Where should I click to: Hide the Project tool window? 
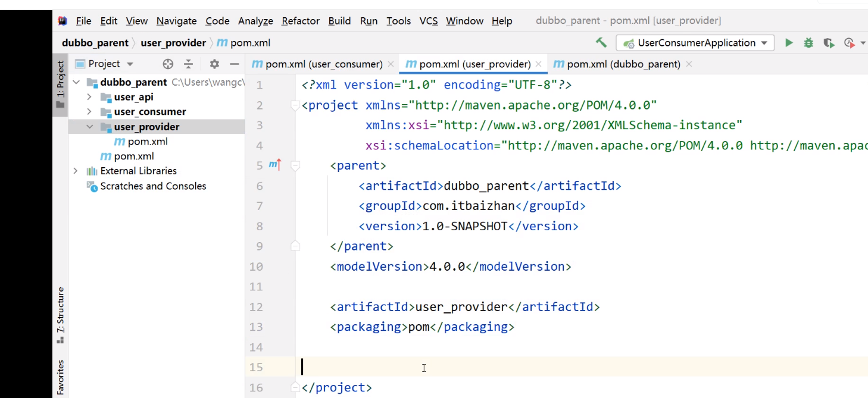coord(235,64)
